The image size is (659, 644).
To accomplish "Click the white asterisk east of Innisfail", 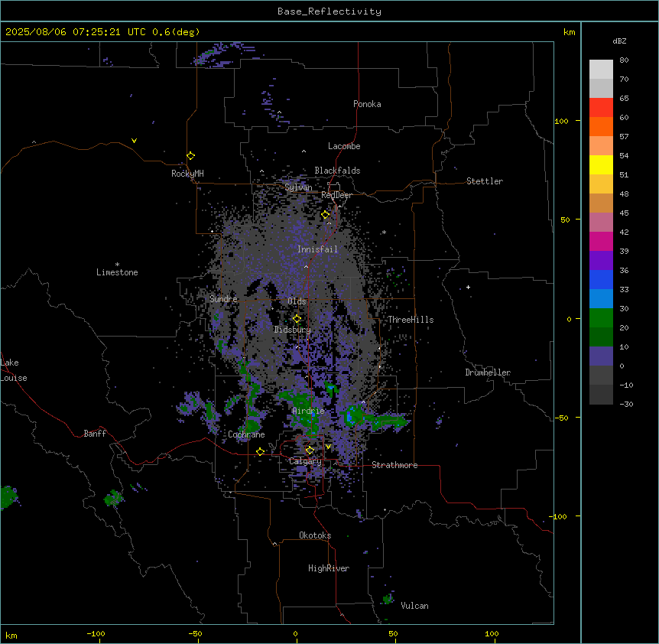I will click(384, 232).
